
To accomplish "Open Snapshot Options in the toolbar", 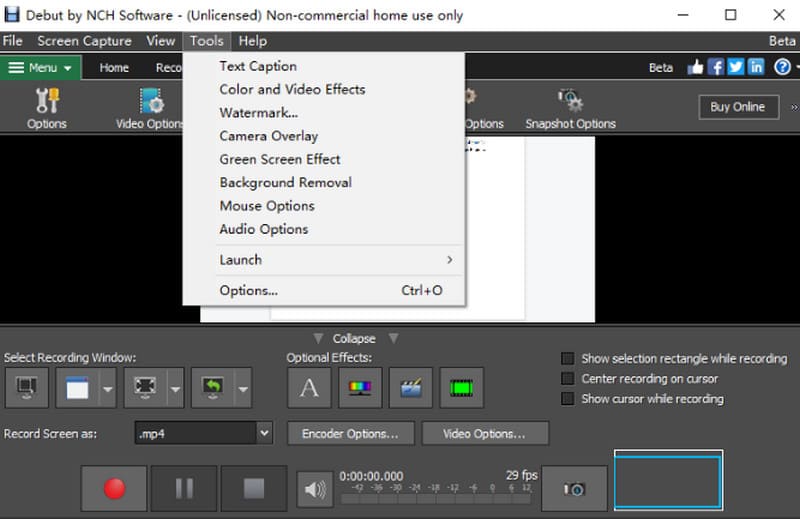I will coord(570,108).
